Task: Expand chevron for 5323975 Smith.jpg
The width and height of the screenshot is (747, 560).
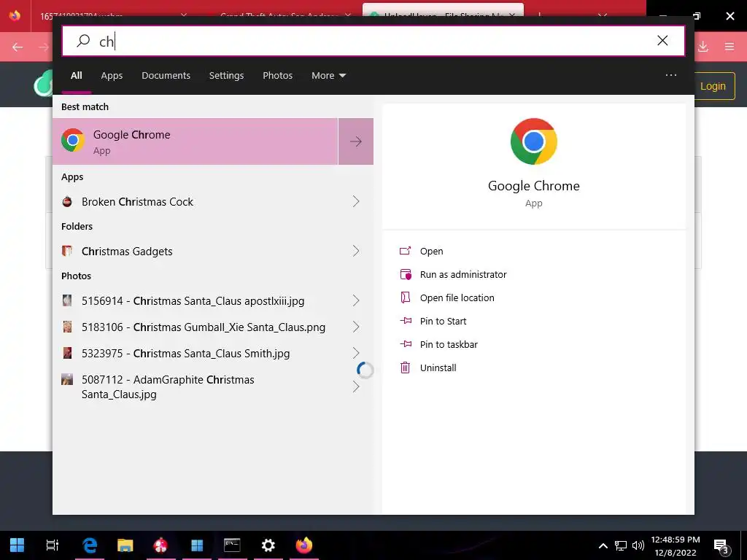Action: point(356,353)
